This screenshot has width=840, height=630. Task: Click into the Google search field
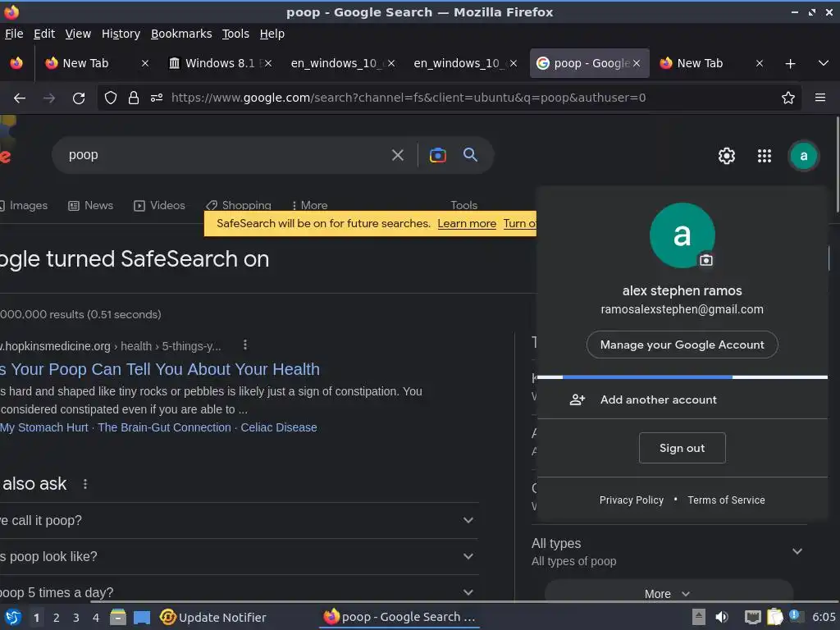pyautogui.click(x=225, y=155)
